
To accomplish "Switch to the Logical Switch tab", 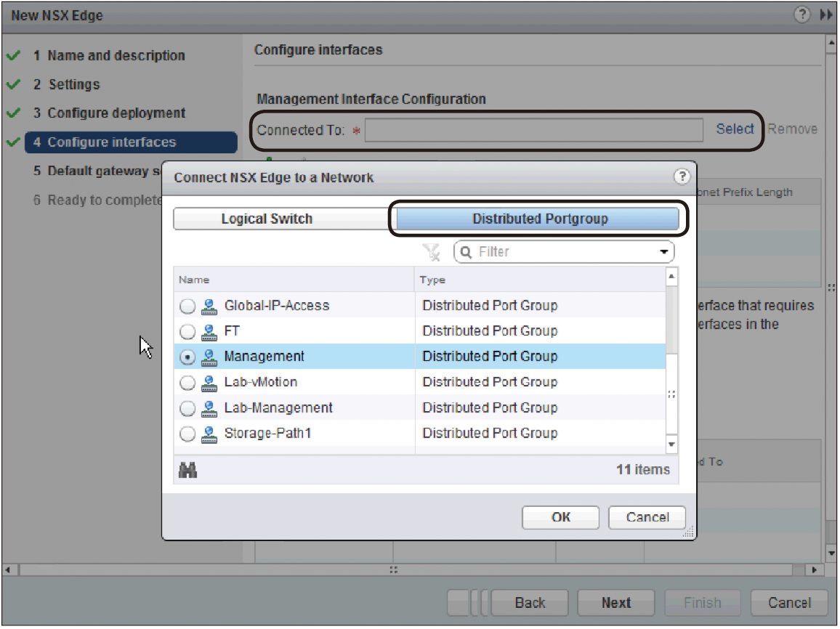I will pos(284,219).
